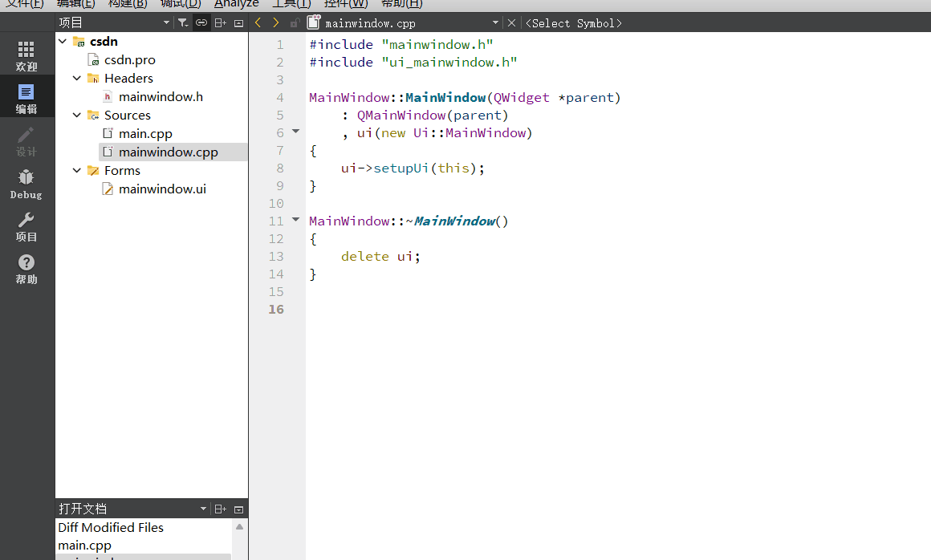Click the file lock writable icon
The image size is (931, 560).
295,23
